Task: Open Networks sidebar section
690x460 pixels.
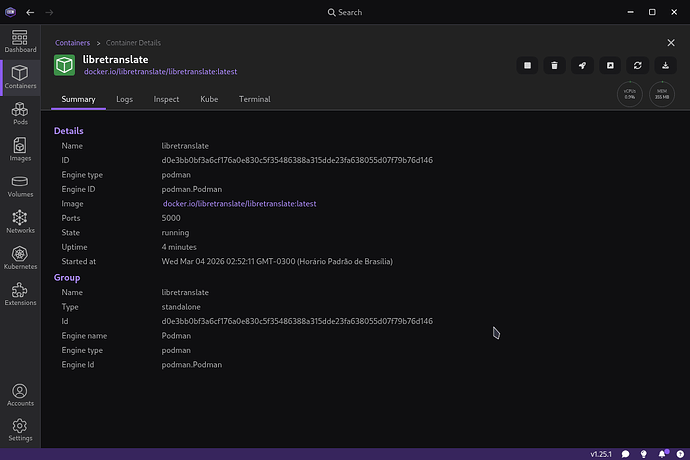Action: pyautogui.click(x=20, y=222)
